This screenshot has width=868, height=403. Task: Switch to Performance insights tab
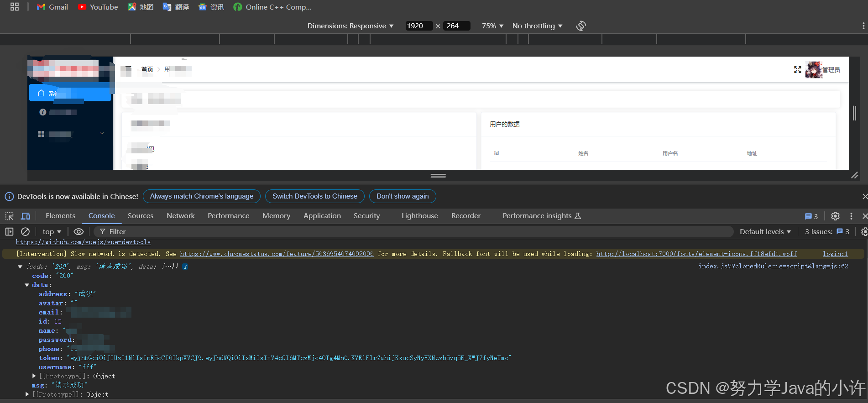click(x=542, y=216)
